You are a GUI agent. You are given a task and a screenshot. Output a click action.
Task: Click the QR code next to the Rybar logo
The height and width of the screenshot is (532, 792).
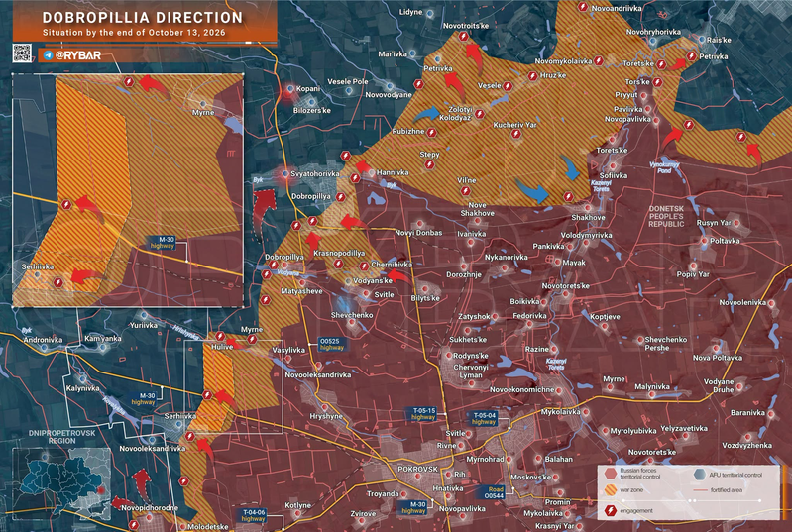[x=22, y=53]
